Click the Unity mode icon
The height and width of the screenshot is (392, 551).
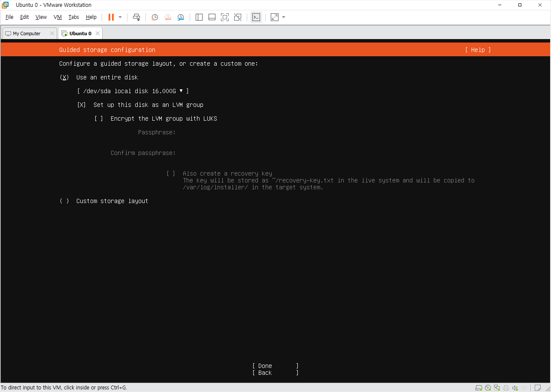point(238,17)
